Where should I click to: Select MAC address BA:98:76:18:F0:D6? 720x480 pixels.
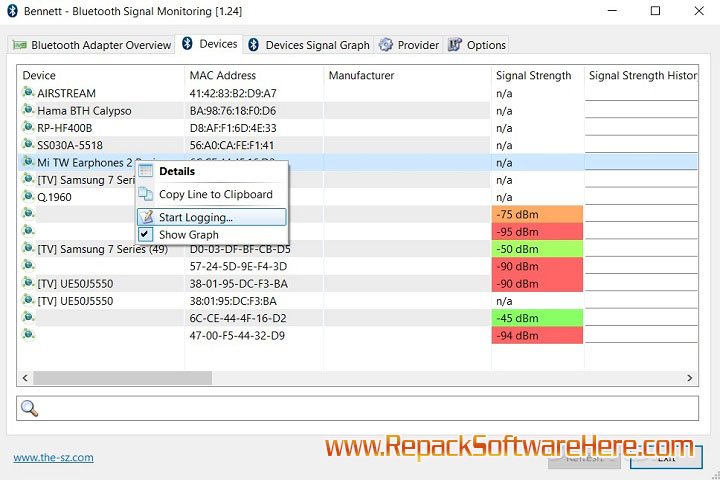click(x=233, y=111)
